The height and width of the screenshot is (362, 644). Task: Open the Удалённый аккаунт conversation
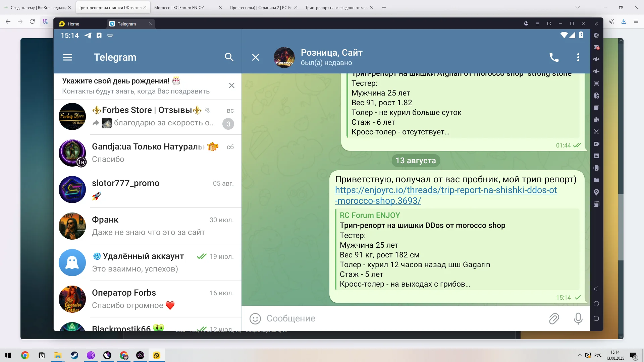148,262
